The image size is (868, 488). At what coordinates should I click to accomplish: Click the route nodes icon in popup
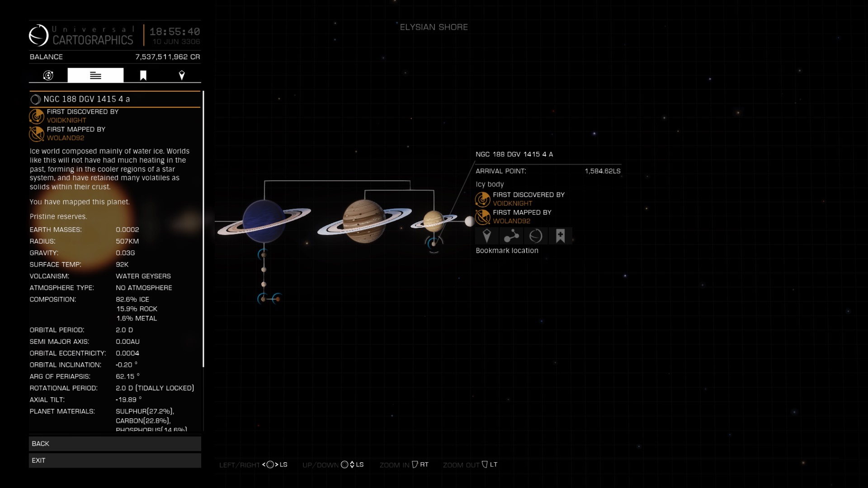coord(511,236)
